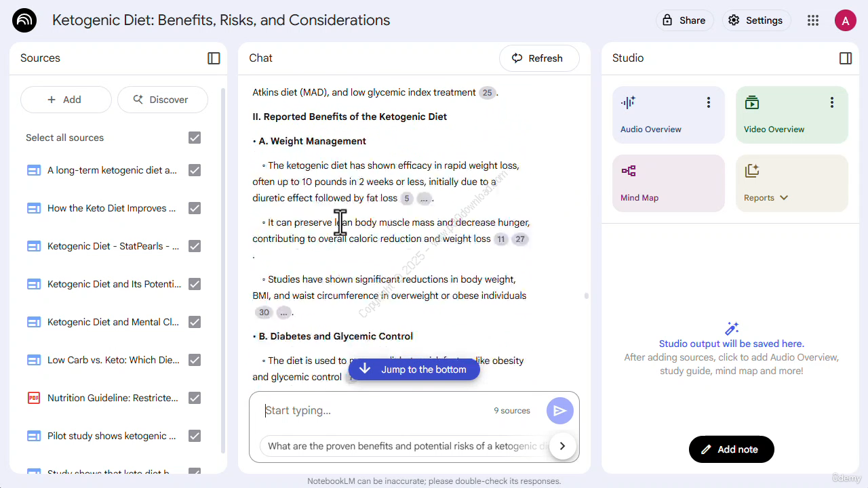The image size is (868, 488).
Task: Click "II. Reported Benefits of the Ketogenic Diet"
Action: click(x=350, y=117)
